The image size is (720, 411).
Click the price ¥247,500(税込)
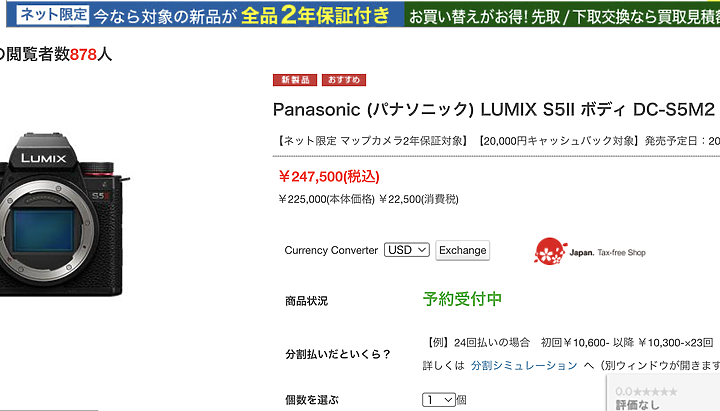tap(329, 176)
